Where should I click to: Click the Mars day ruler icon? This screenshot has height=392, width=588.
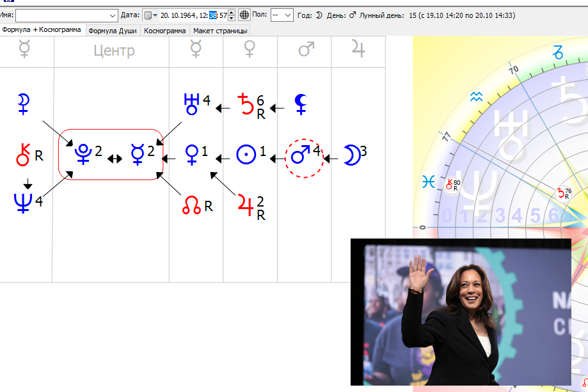click(x=352, y=15)
